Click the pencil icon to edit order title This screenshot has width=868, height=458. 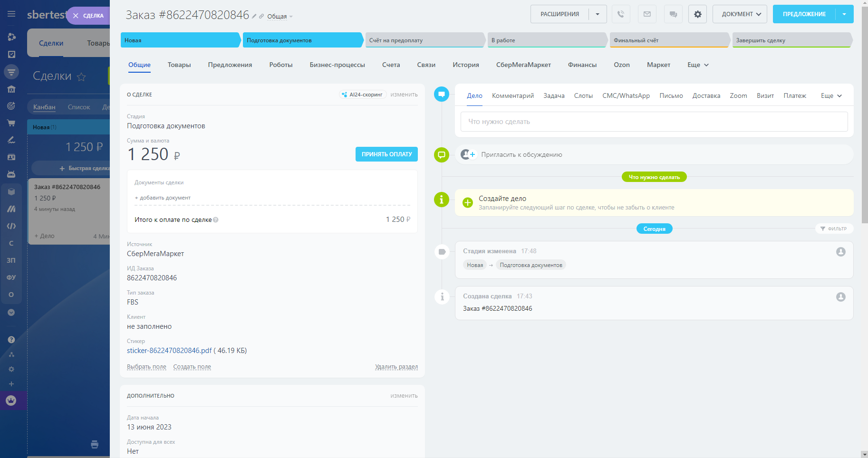(x=254, y=16)
